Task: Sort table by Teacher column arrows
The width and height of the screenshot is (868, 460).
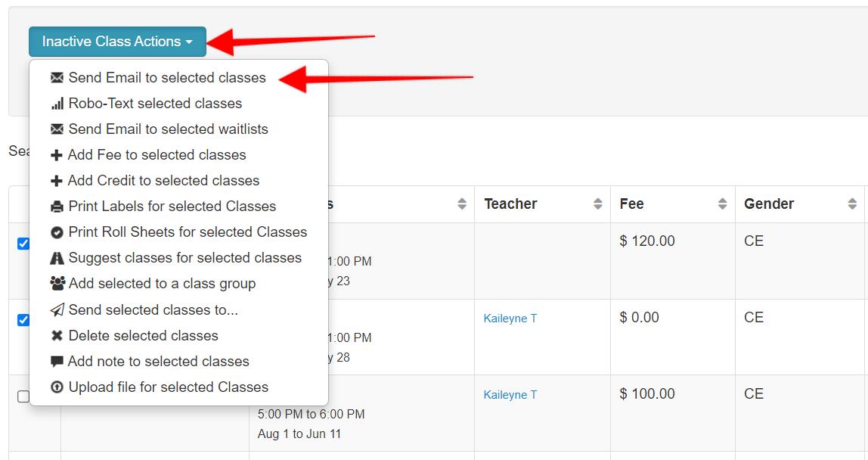Action: click(597, 204)
